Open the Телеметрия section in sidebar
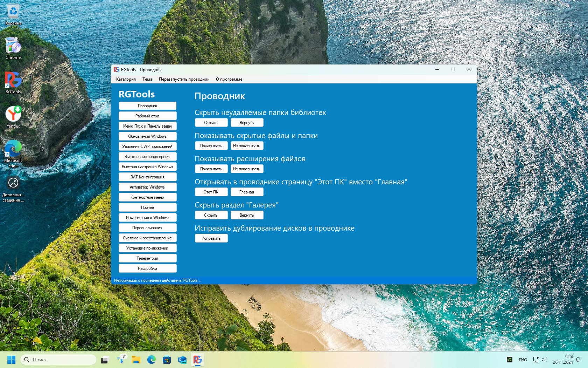 point(147,258)
